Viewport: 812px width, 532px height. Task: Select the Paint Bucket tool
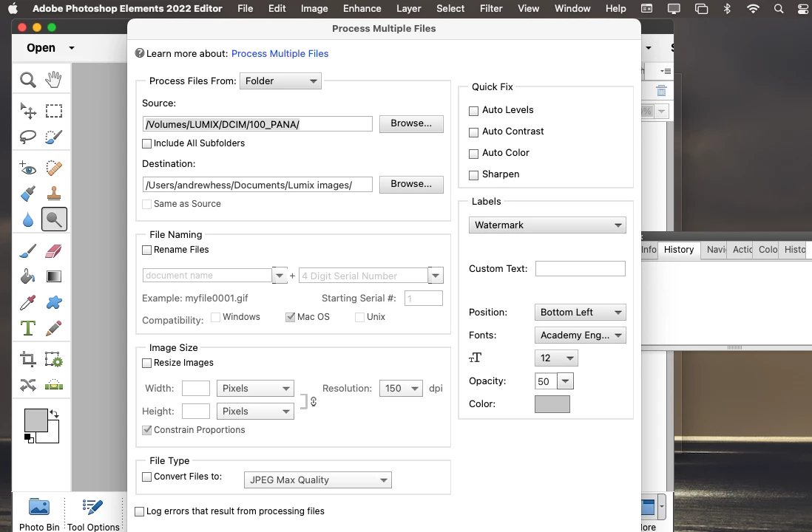click(x=28, y=276)
